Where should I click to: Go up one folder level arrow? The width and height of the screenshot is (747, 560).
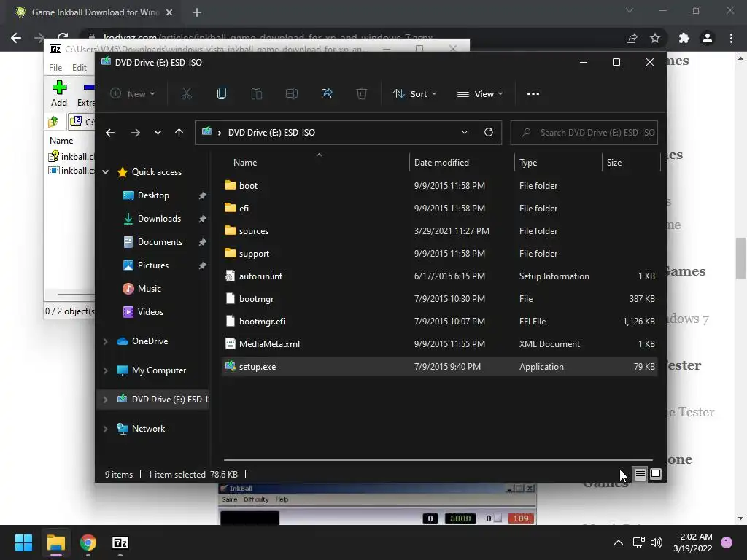(x=179, y=133)
